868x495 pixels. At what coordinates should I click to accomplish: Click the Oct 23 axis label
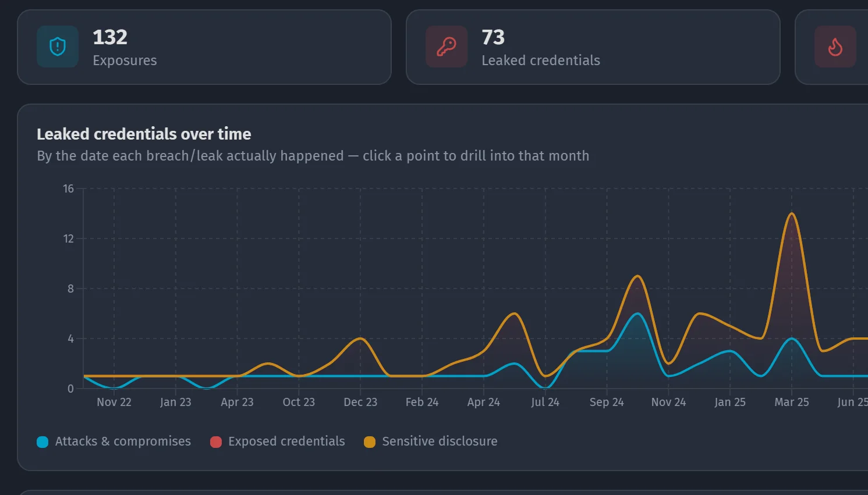[x=299, y=402]
